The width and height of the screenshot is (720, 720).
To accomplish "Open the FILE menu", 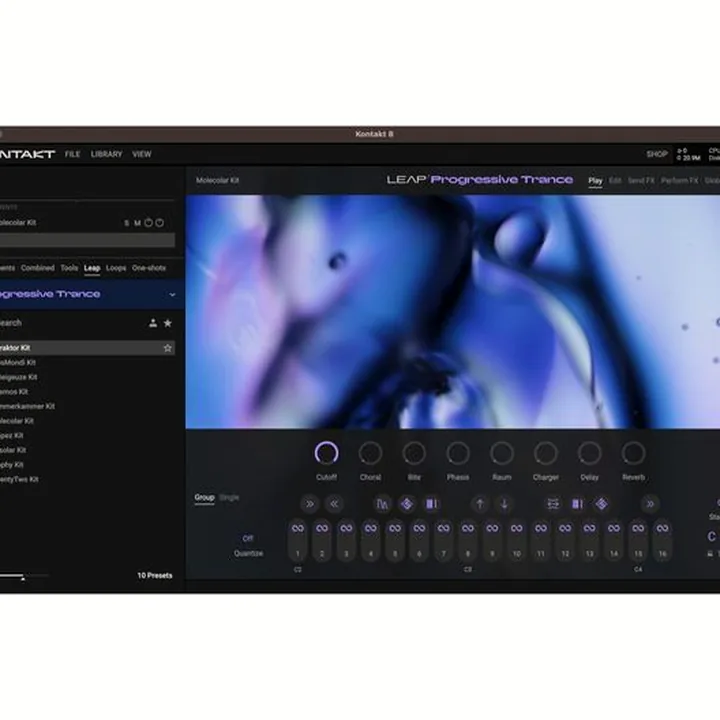I will 73,154.
